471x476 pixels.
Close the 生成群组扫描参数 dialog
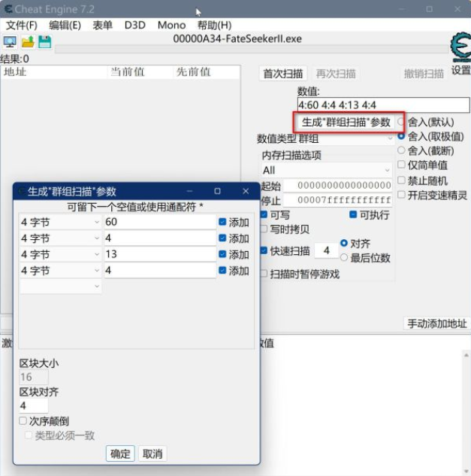(246, 191)
